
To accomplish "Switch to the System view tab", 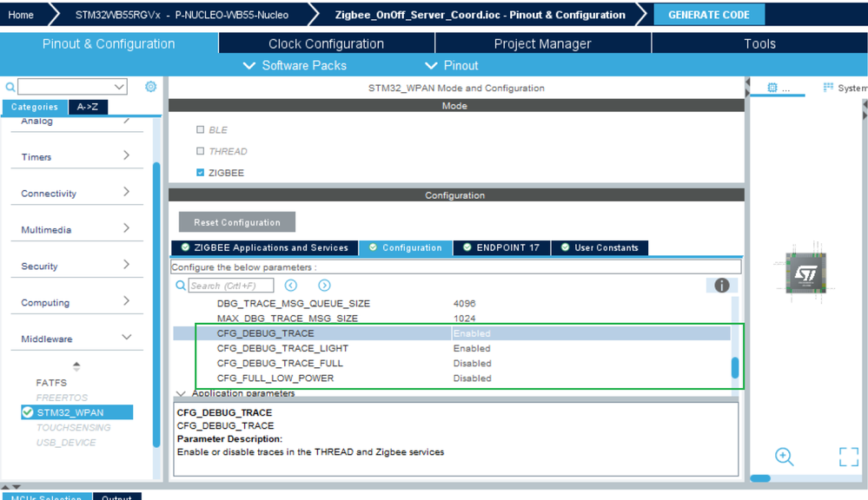I will click(x=845, y=88).
